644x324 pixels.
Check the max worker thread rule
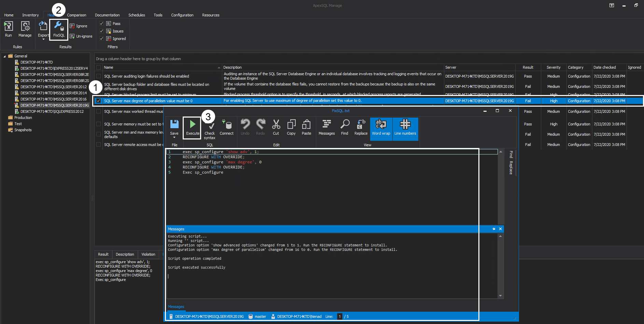coord(98,111)
